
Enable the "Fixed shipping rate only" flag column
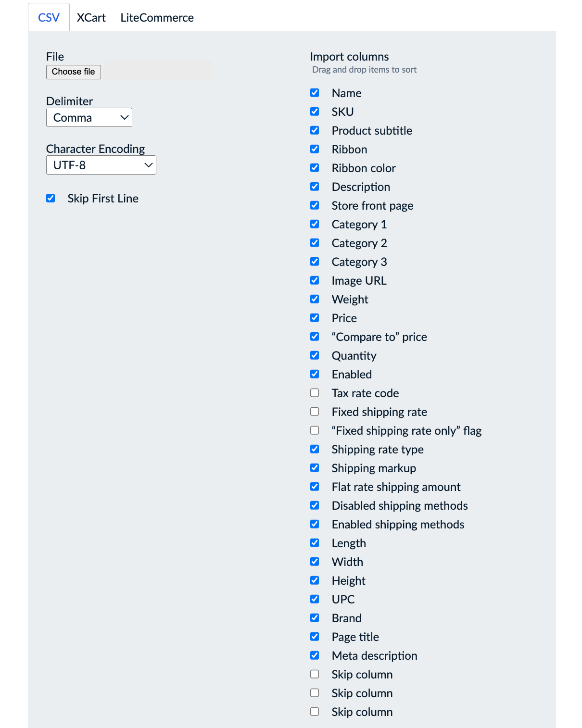(x=315, y=430)
